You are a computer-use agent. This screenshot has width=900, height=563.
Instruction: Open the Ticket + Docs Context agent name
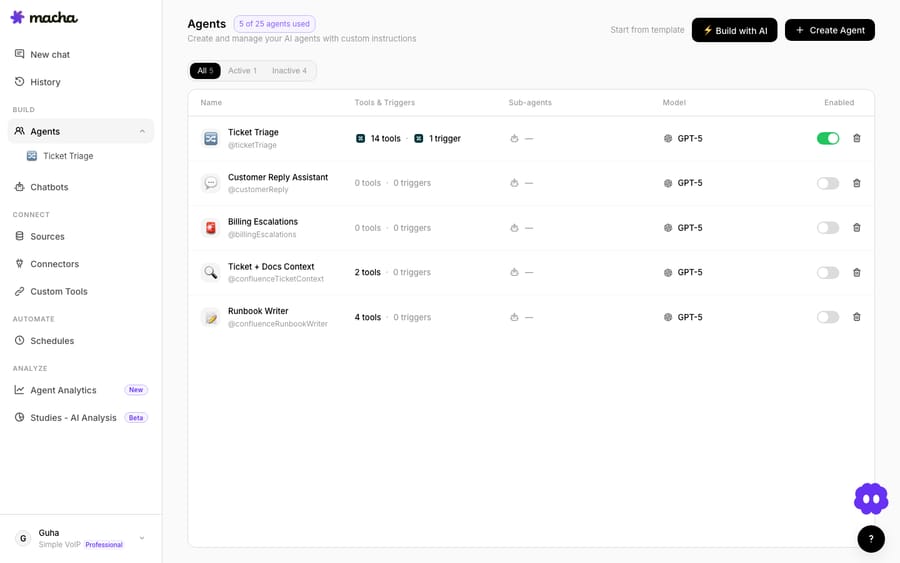271,266
